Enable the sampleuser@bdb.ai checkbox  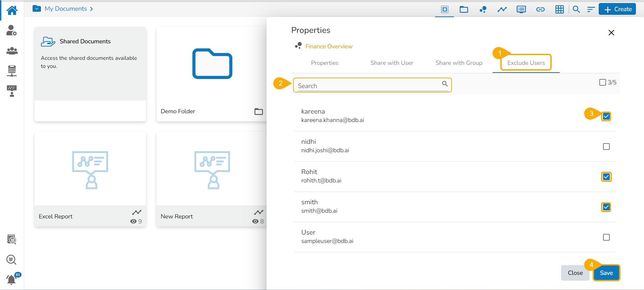tap(606, 237)
